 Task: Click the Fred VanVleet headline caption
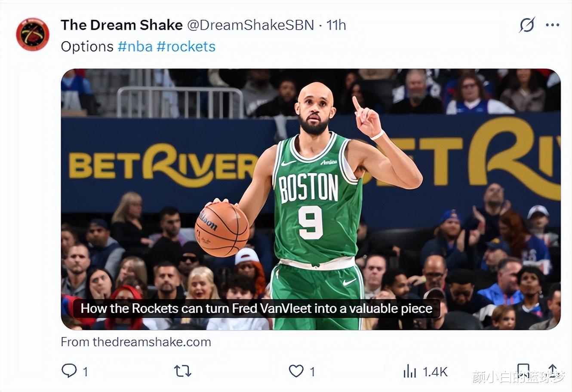256,309
